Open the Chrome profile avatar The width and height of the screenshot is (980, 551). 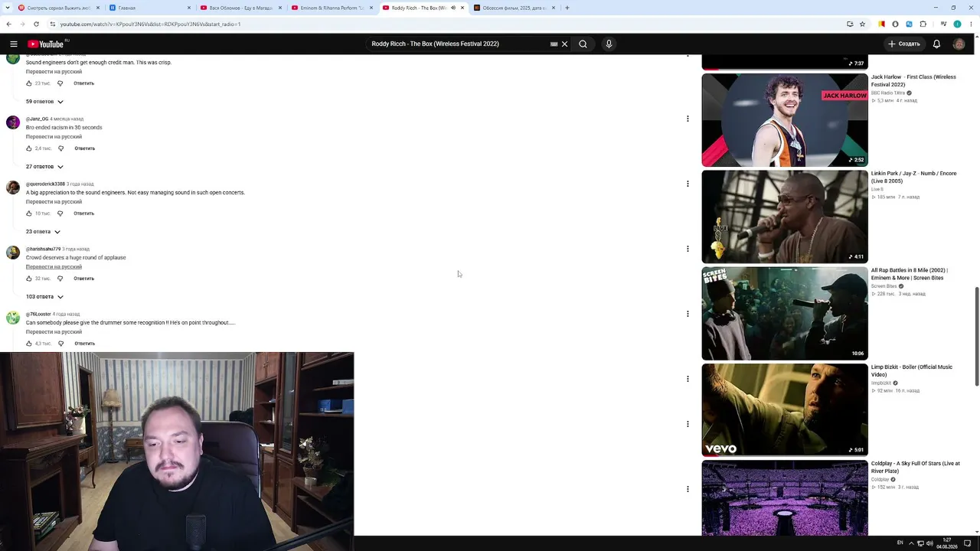coord(957,24)
